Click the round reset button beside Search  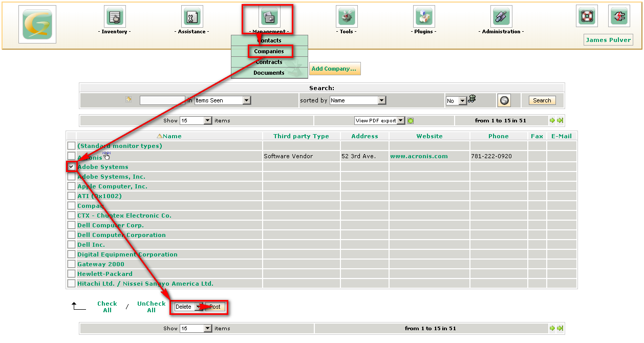point(504,100)
